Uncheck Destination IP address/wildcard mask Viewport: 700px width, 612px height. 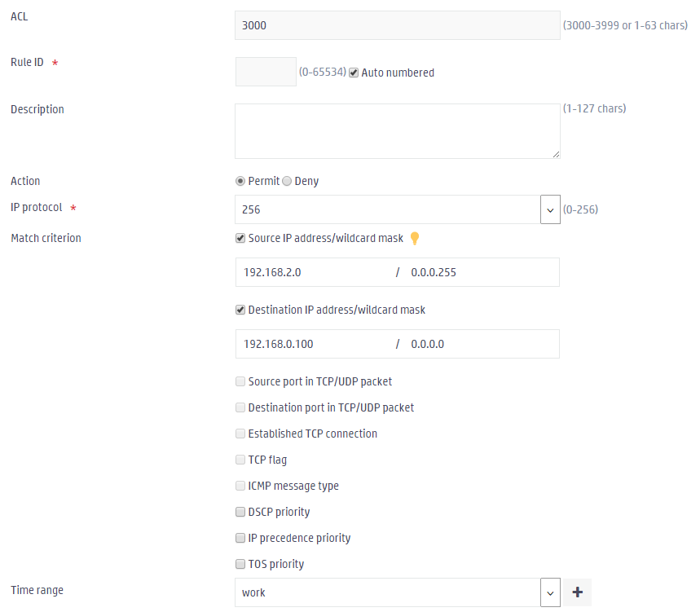tap(240, 310)
